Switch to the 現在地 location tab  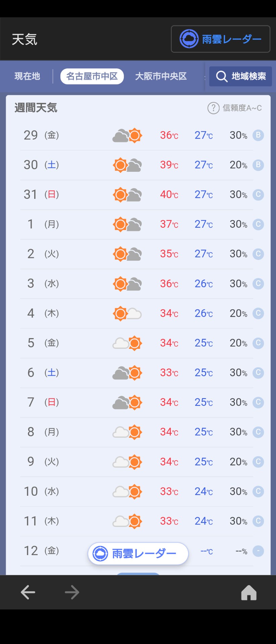tap(27, 76)
